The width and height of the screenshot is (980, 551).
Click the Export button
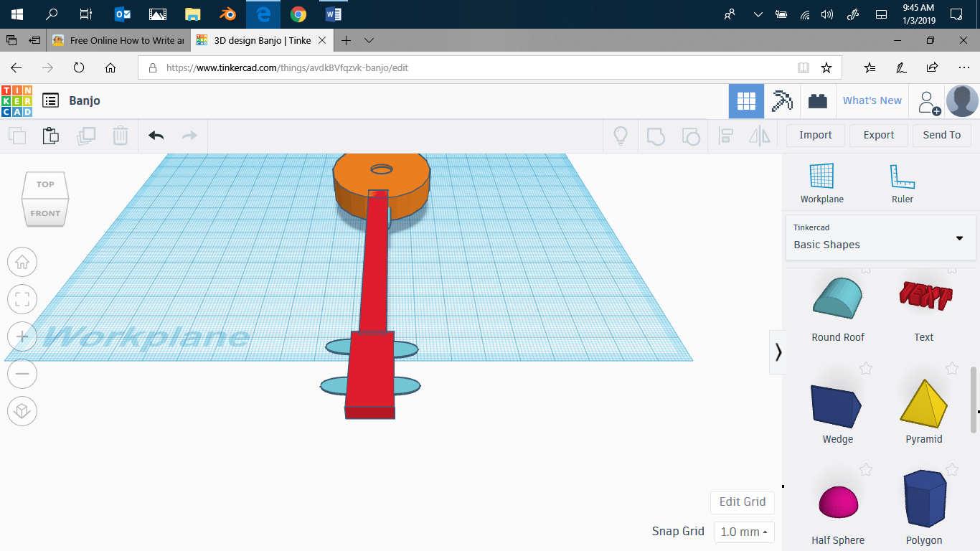coord(879,135)
